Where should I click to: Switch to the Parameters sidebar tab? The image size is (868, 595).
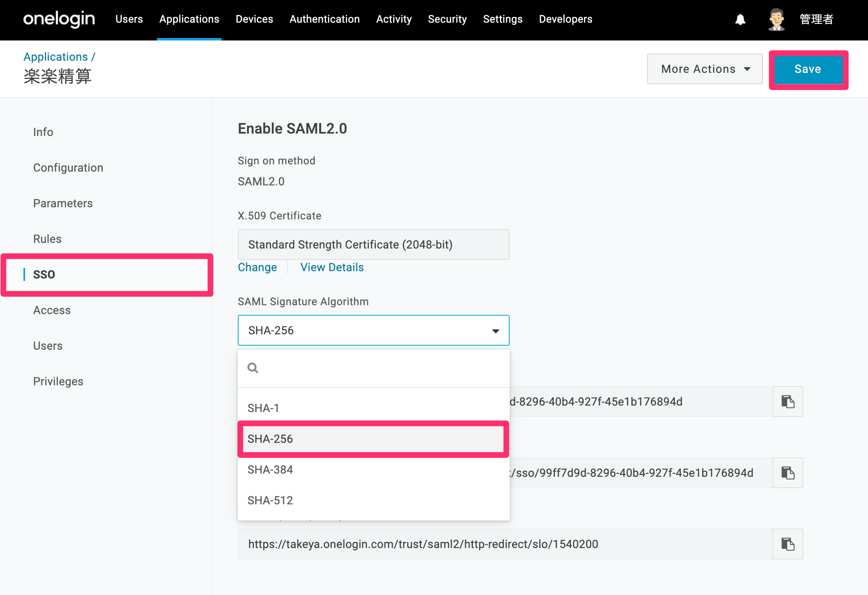pos(63,203)
